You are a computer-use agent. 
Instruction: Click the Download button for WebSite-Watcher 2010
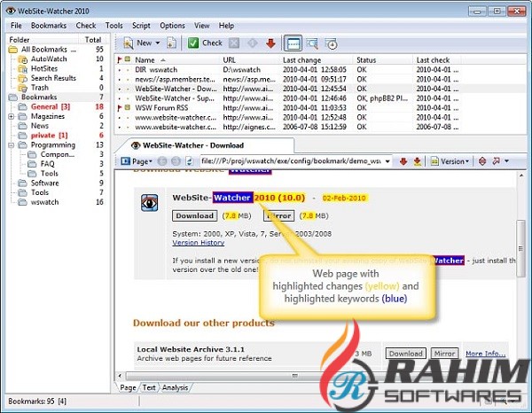coord(195,215)
